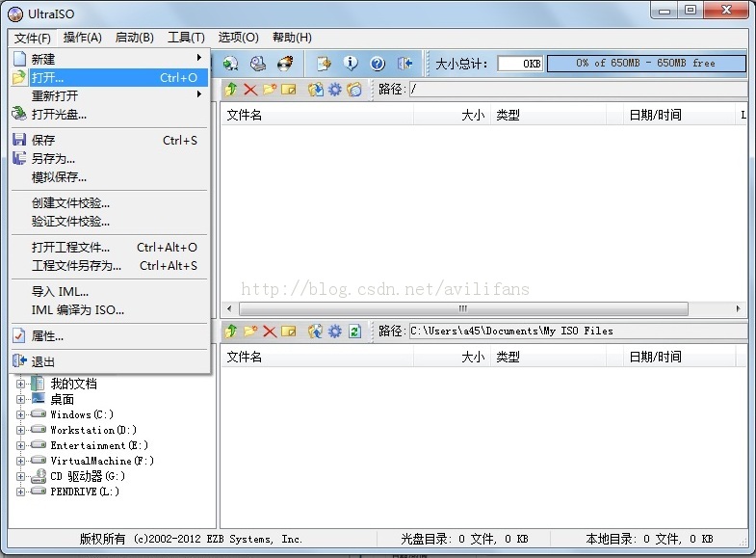
Task: Click the red X delete icon in local pane
Action: pyautogui.click(x=270, y=331)
